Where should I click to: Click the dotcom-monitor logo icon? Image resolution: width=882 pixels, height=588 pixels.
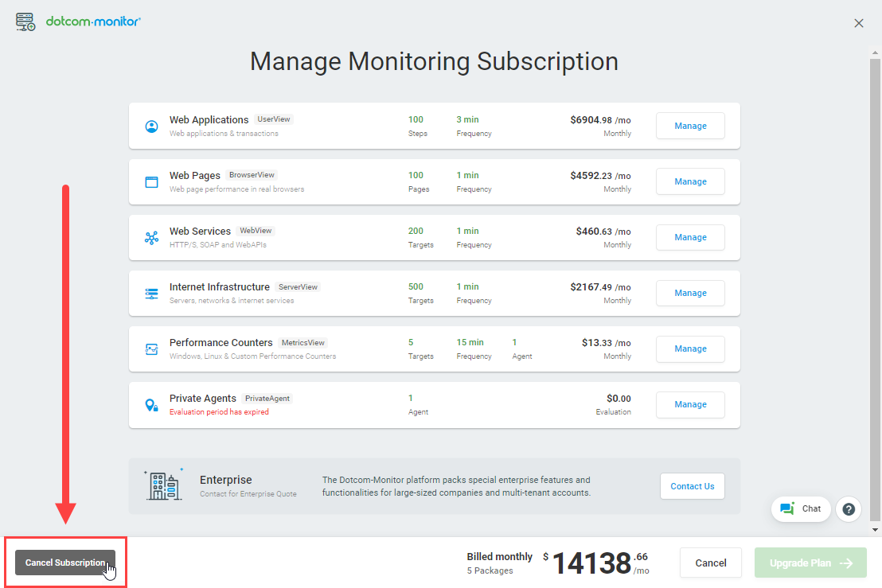click(25, 22)
